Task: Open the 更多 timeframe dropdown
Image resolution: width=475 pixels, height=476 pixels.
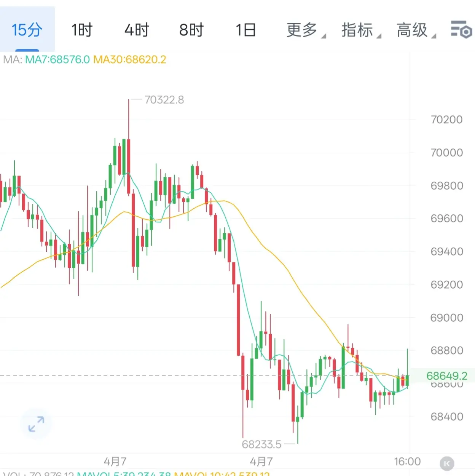Action: [306, 30]
